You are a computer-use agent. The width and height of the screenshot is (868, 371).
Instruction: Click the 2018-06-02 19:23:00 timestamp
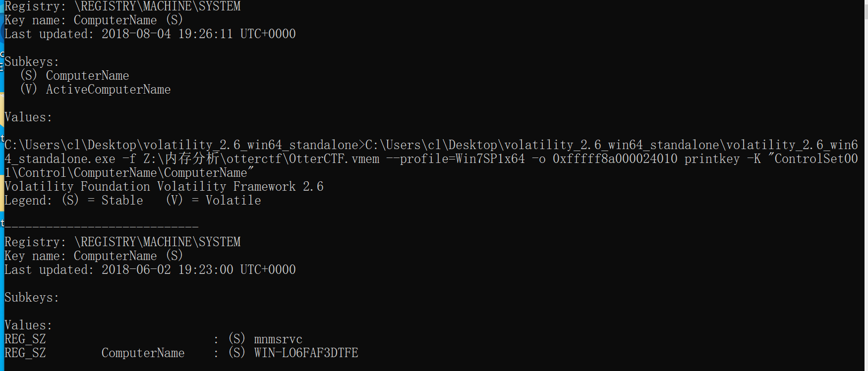tap(167, 270)
